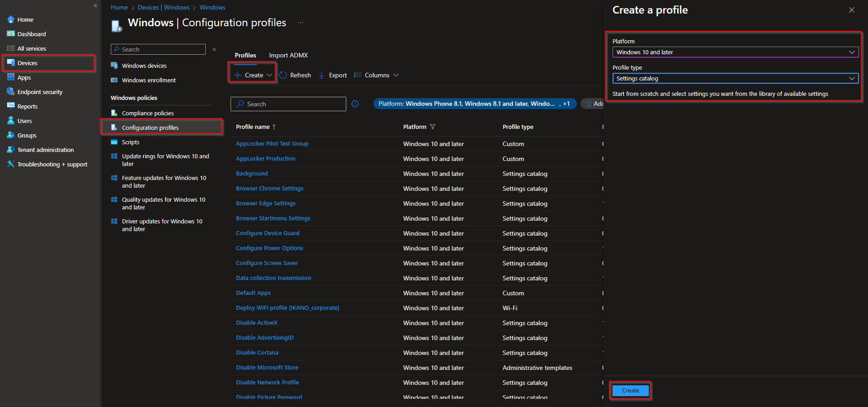
Task: Expand the Create menu chevron
Action: [269, 75]
